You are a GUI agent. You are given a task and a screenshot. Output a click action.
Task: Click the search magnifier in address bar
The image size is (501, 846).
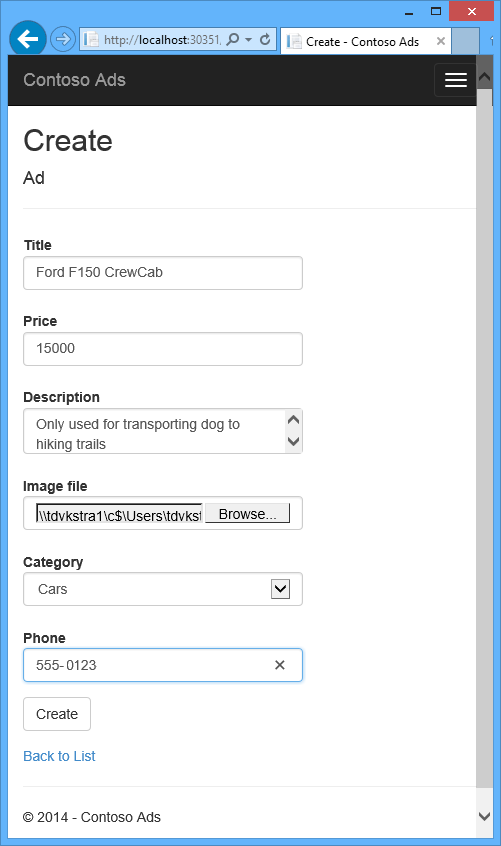(x=232, y=39)
